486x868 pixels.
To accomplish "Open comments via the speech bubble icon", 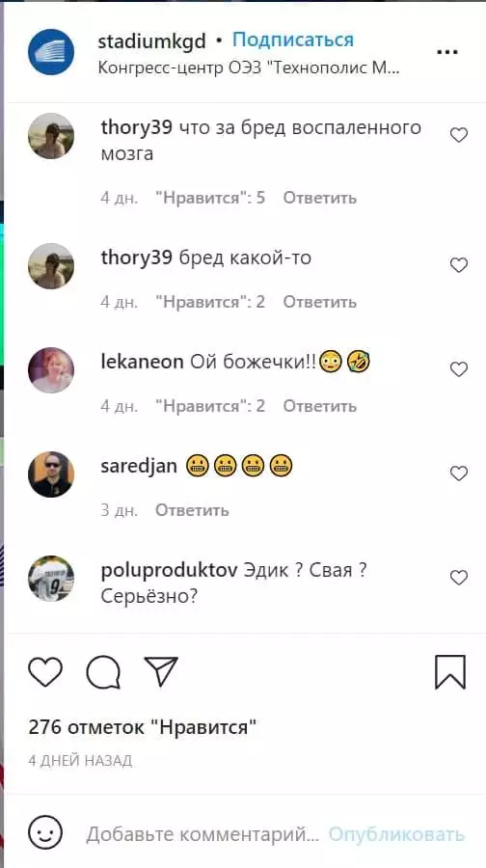I will 103,672.
